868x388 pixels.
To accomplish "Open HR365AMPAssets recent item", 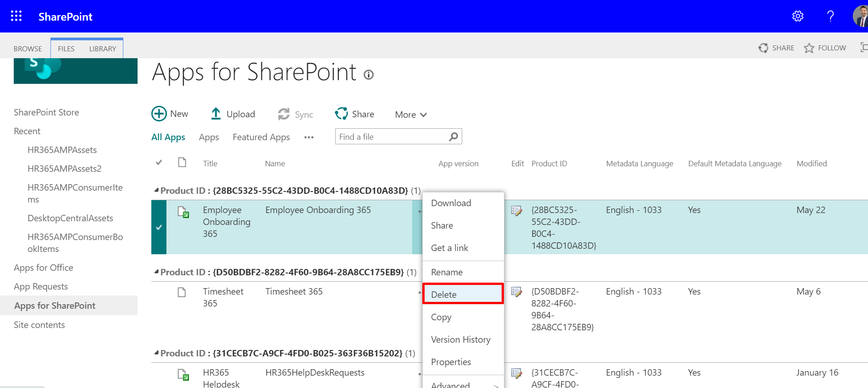I will tap(62, 150).
